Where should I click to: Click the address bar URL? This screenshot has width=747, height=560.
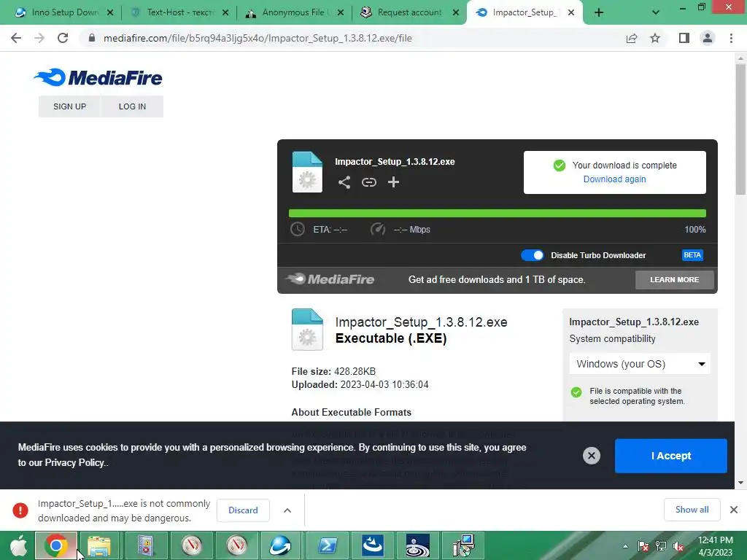tap(258, 38)
